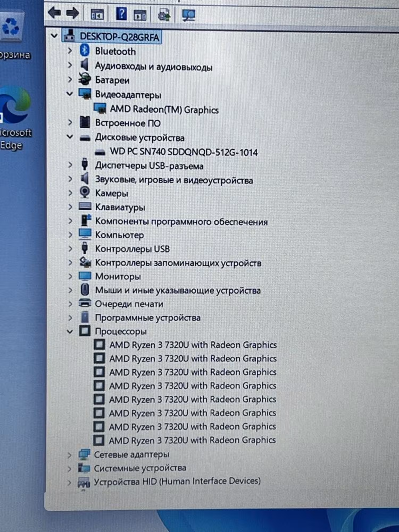Click the Процессоры chip icon
Image resolution: width=399 pixels, height=532 pixels.
85,331
